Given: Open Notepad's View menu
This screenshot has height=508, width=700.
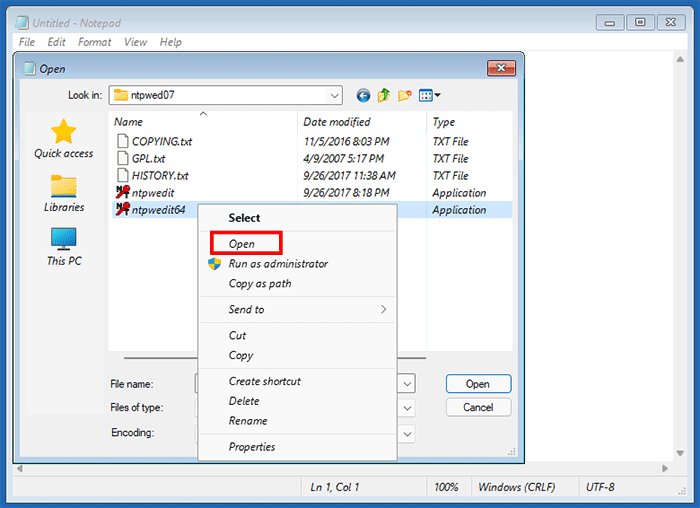Looking at the screenshot, I should click(x=135, y=42).
